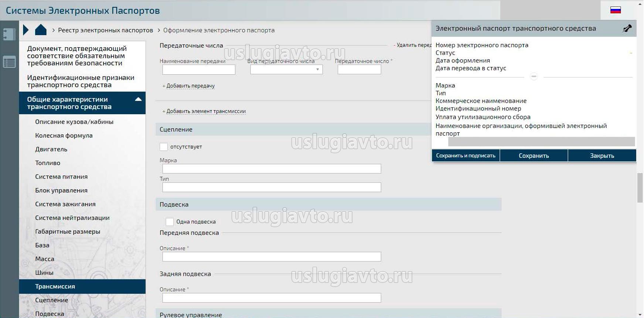The height and width of the screenshot is (318, 644).
Task: Pin the electronic passport summary panel
Action: (627, 28)
